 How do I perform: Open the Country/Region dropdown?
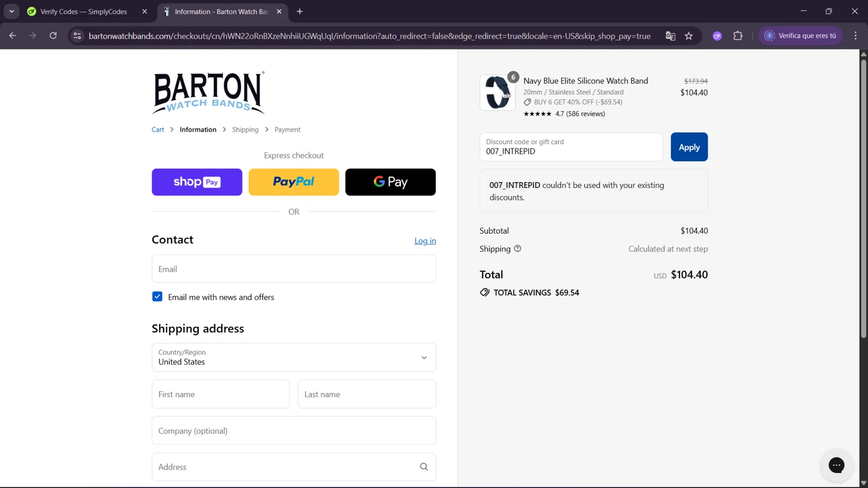[294, 357]
